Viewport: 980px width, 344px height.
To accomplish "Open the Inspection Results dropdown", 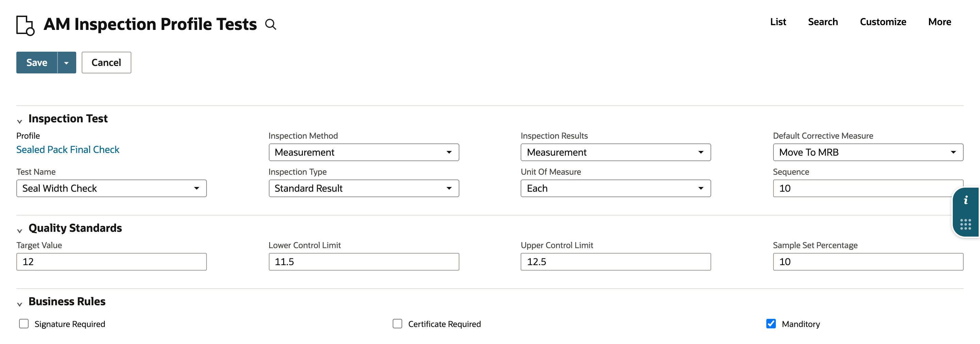I will (616, 152).
